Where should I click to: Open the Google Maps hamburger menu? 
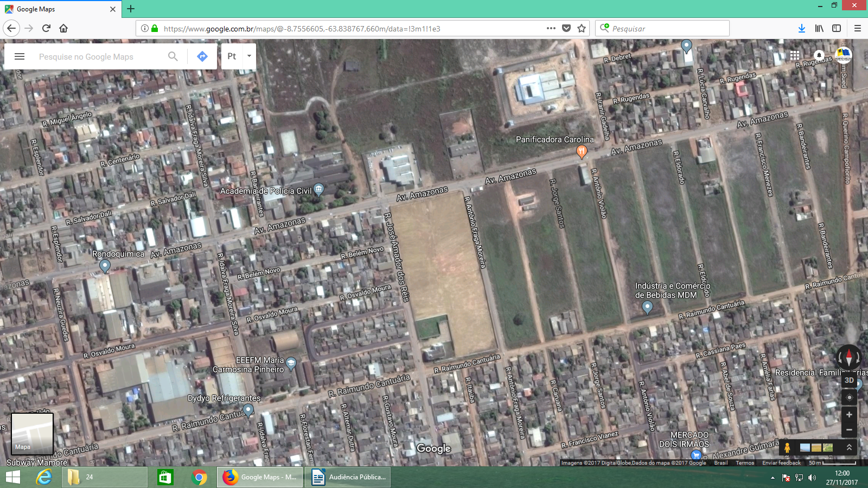click(x=20, y=56)
